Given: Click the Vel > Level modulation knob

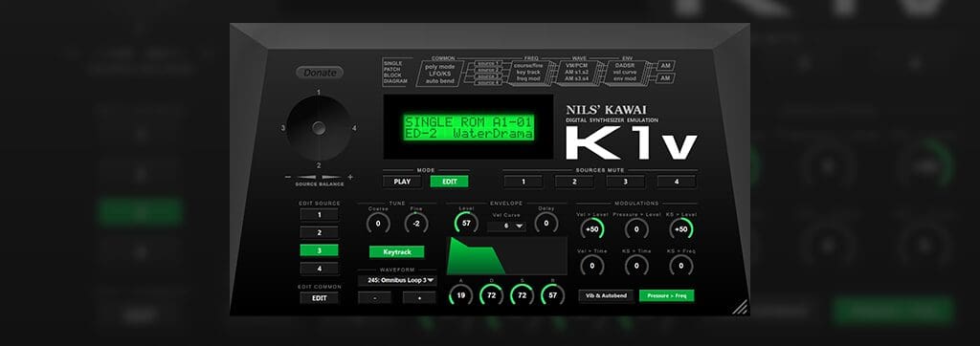Looking at the screenshot, I should pos(591,229).
